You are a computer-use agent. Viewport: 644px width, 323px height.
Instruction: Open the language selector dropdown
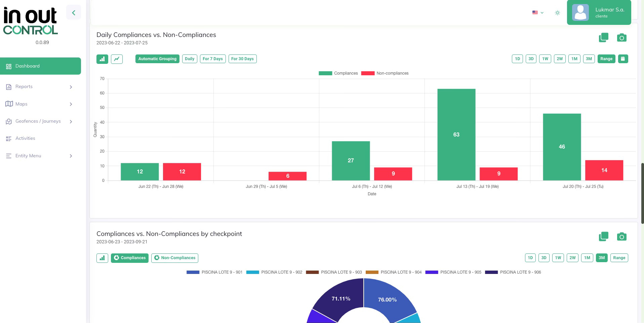click(x=537, y=12)
